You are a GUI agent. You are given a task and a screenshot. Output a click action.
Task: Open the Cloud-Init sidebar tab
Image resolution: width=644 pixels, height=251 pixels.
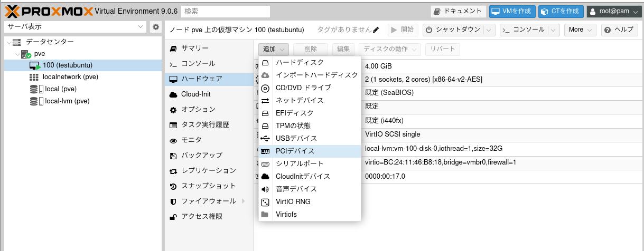(x=209, y=94)
